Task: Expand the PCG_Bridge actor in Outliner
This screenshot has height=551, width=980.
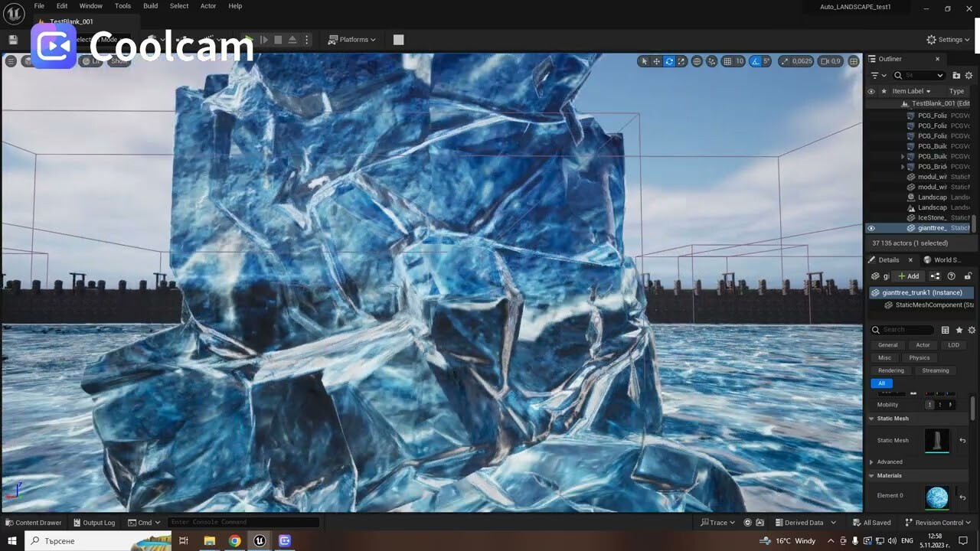Action: coord(903,166)
